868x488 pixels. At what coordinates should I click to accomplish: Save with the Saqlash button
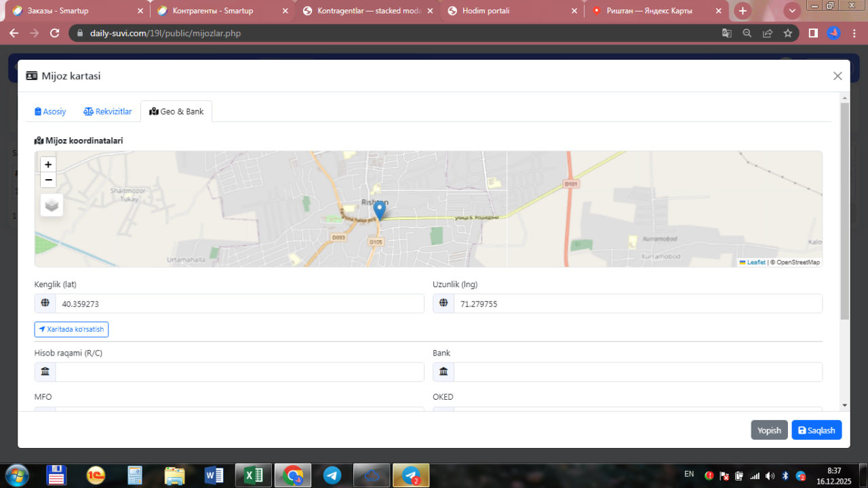tap(816, 430)
